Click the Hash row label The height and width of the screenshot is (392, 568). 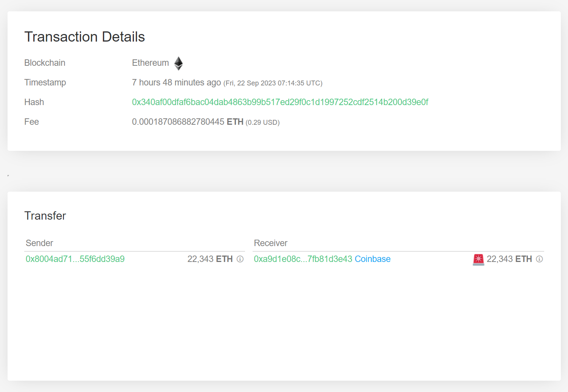(x=34, y=102)
